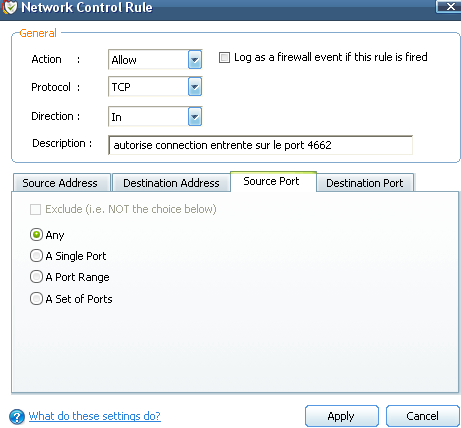Enable logging as a firewall event checkbox
This screenshot has width=461, height=428.
224,57
